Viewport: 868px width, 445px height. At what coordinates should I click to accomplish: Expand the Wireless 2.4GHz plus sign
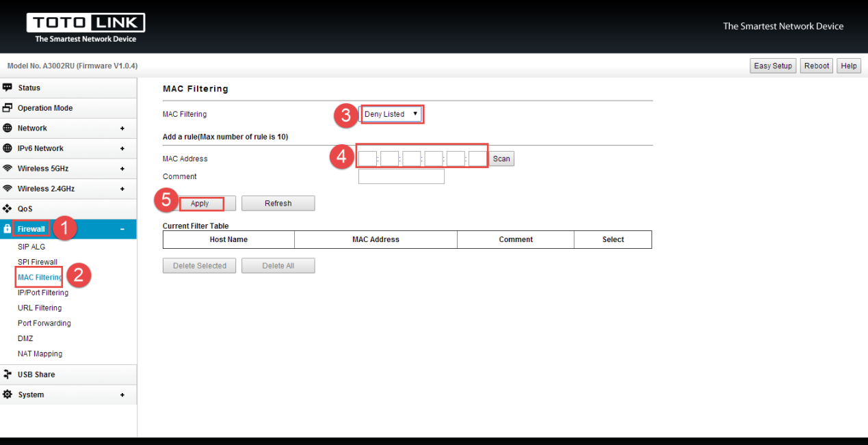(122, 189)
